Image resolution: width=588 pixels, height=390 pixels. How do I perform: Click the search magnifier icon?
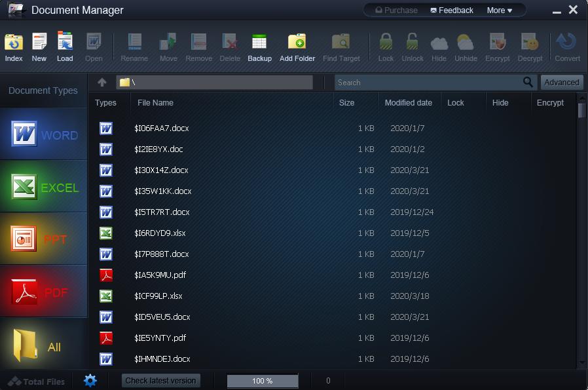(528, 82)
